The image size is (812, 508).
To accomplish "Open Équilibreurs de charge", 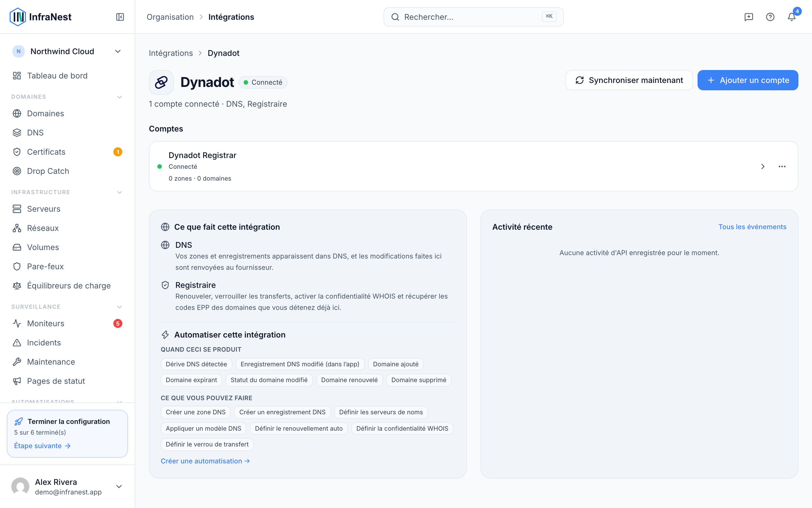I will (x=67, y=286).
